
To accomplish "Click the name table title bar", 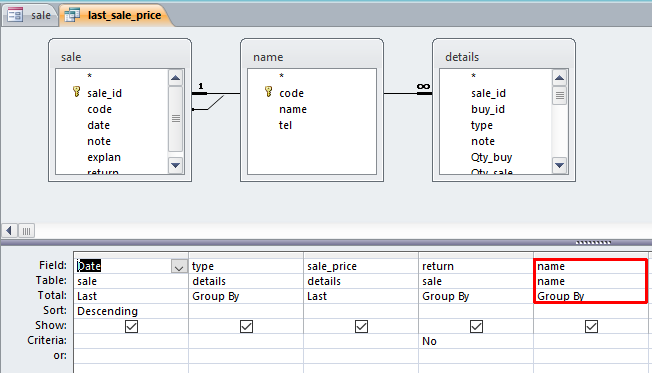I will tap(312, 57).
